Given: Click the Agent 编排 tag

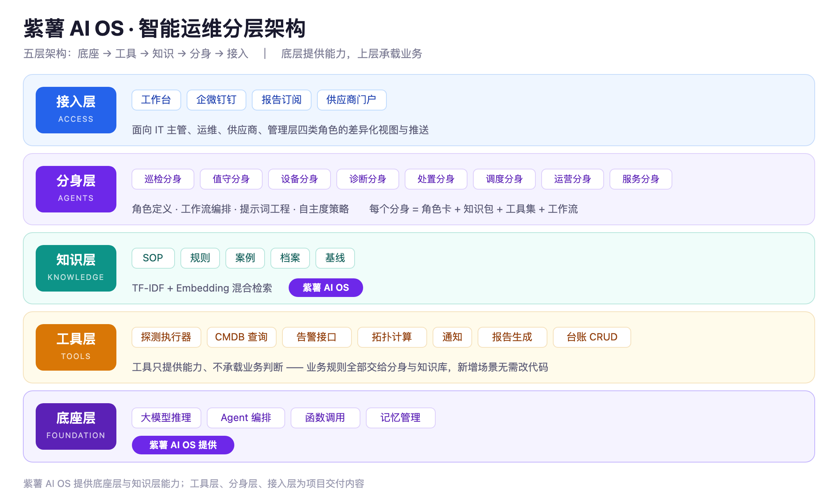Looking at the screenshot, I should click(x=246, y=418).
